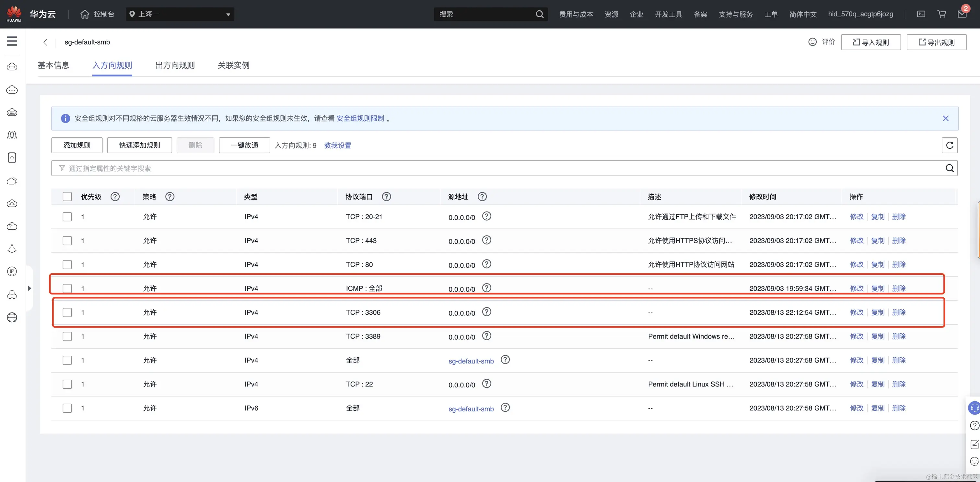Click the magnifier icon in top search

[x=540, y=14]
